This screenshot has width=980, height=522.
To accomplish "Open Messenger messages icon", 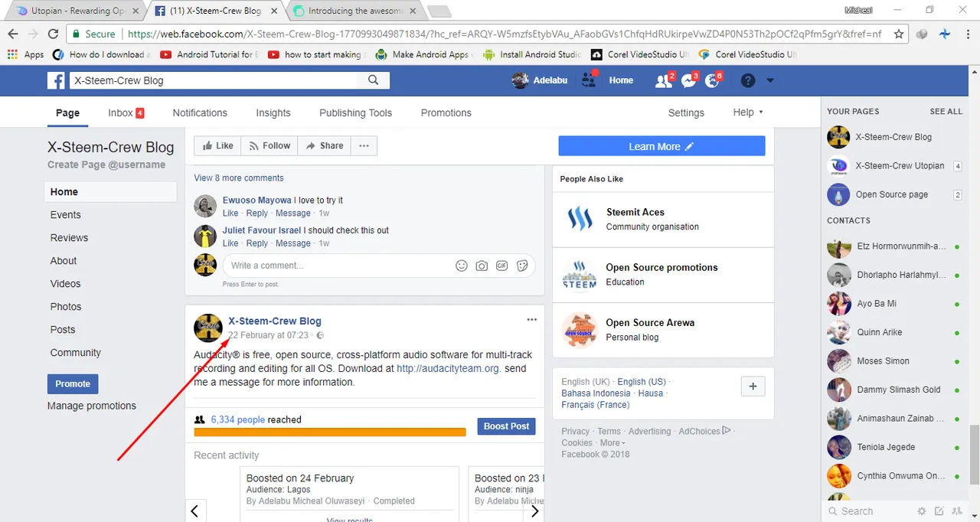I will click(x=688, y=80).
